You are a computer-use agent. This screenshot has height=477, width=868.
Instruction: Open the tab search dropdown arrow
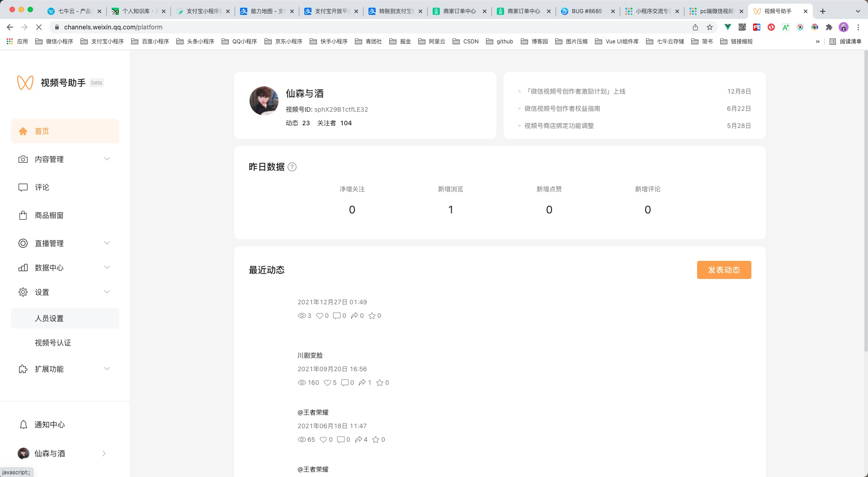858,11
